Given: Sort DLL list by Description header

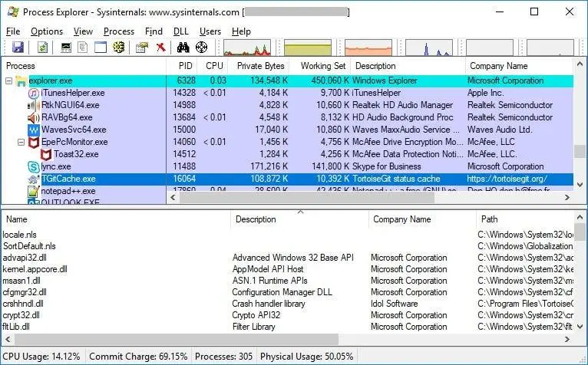Looking at the screenshot, I should pos(299,219).
